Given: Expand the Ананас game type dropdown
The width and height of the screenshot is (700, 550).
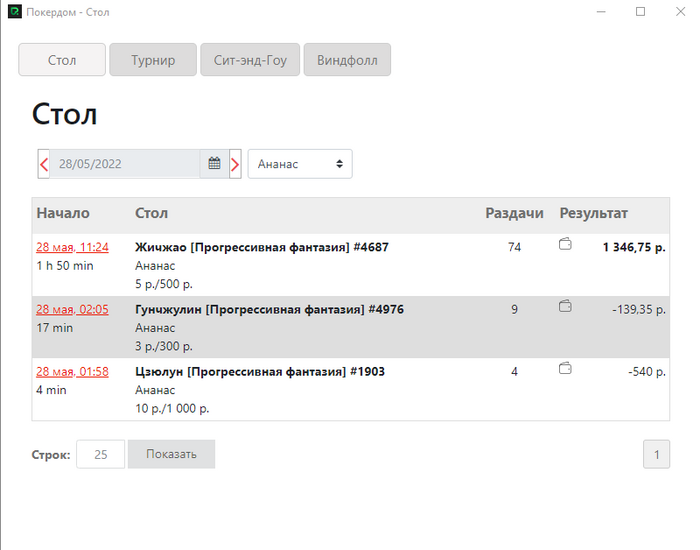Looking at the screenshot, I should (300, 164).
